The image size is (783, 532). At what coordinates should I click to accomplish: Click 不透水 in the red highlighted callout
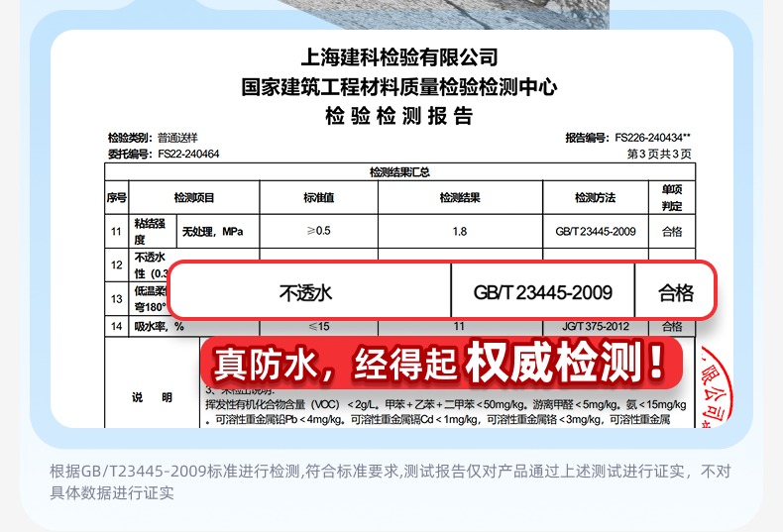[305, 293]
